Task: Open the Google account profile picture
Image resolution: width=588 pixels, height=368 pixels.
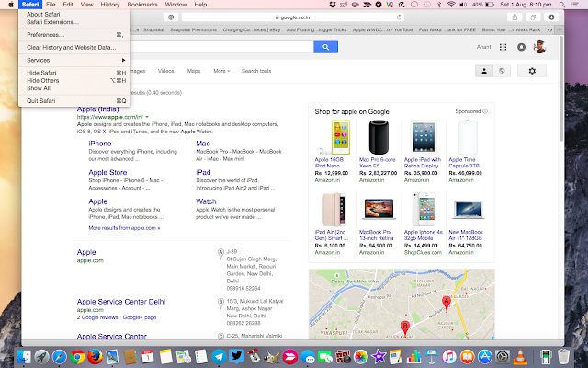Action: 539,47
